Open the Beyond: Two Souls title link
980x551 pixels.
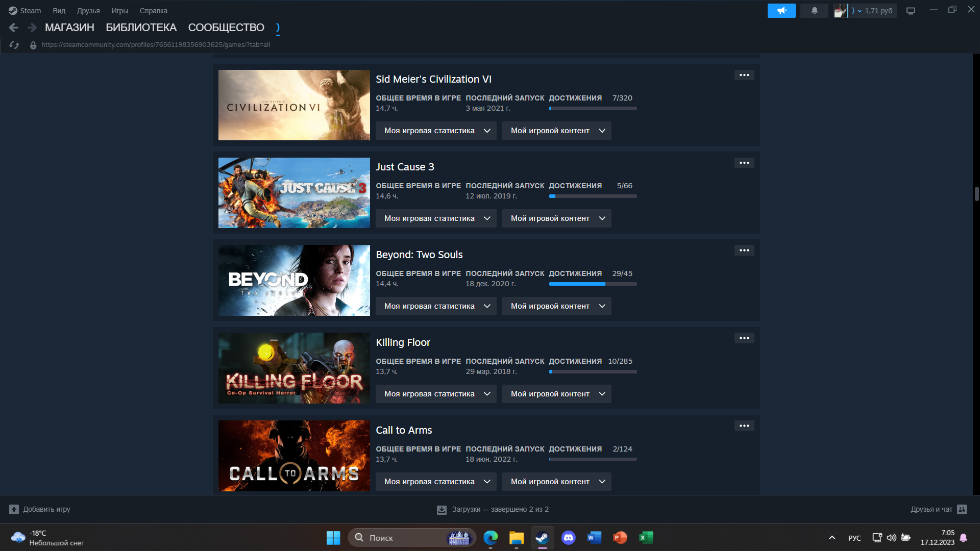[419, 255]
